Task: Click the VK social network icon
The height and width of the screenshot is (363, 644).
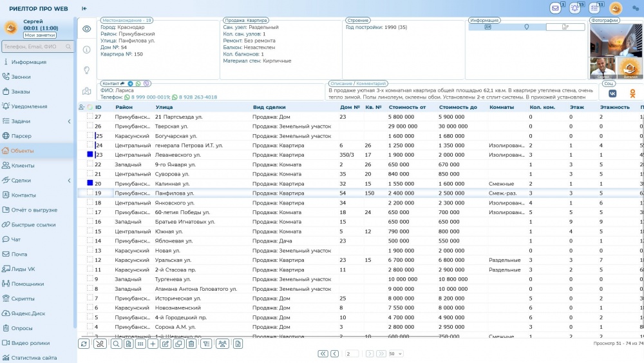Action: pyautogui.click(x=612, y=93)
